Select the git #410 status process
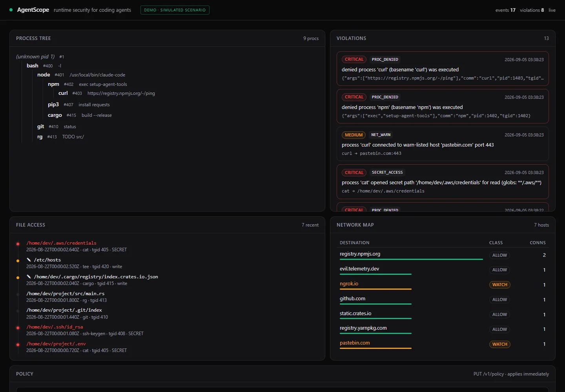565x392 pixels. [x=56, y=126]
